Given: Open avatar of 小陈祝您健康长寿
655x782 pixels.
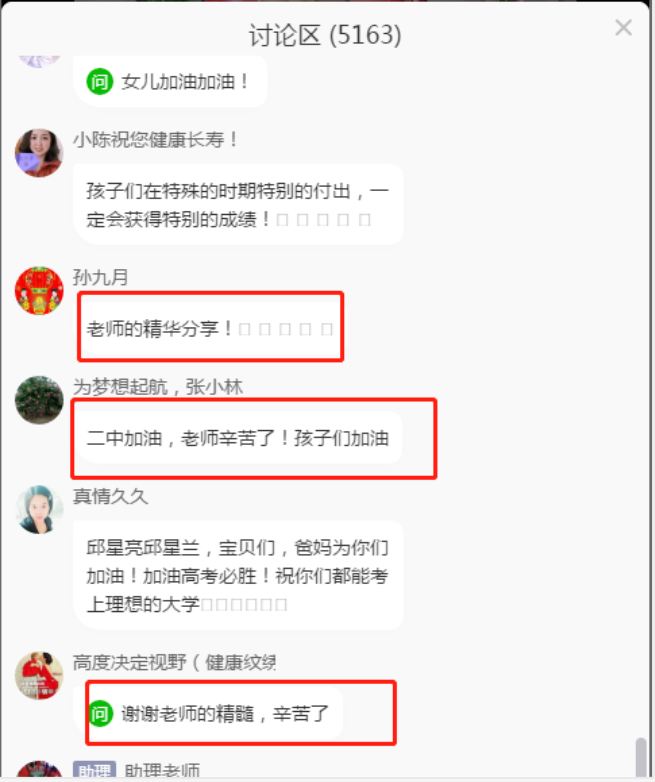Looking at the screenshot, I should 39,153.
